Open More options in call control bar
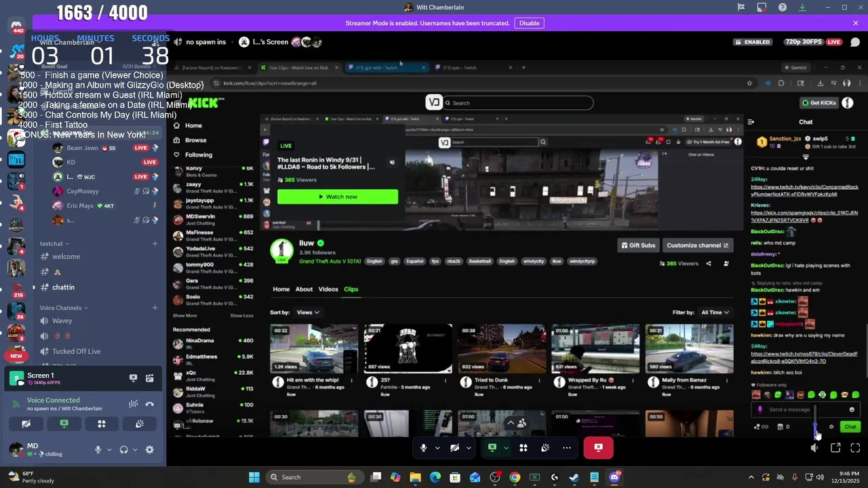Image resolution: width=868 pixels, height=488 pixels. coord(567,447)
